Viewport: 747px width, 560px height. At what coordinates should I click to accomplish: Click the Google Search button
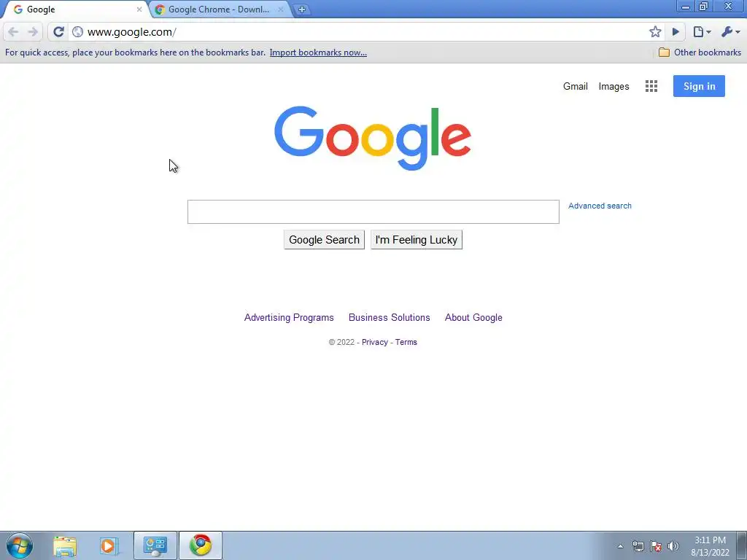point(324,239)
